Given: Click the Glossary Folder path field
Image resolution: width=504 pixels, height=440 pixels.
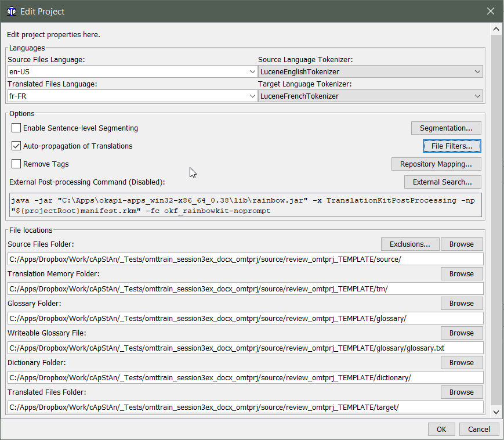Looking at the screenshot, I should pyautogui.click(x=245, y=319).
